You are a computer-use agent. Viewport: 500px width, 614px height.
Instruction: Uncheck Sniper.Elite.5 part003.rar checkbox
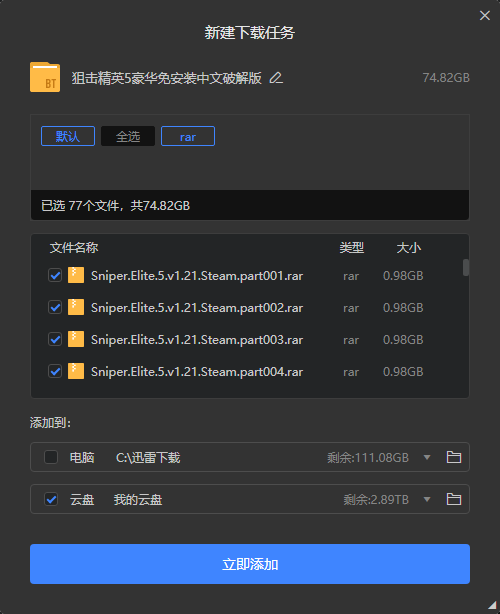55,339
